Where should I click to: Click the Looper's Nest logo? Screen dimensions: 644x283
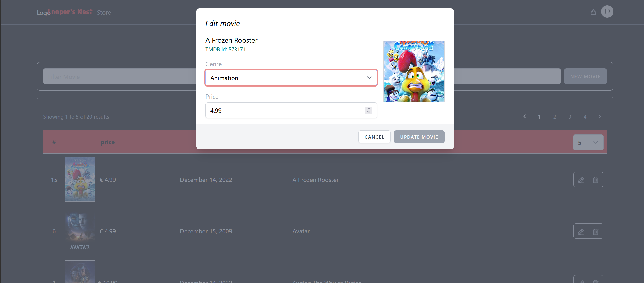(x=70, y=11)
